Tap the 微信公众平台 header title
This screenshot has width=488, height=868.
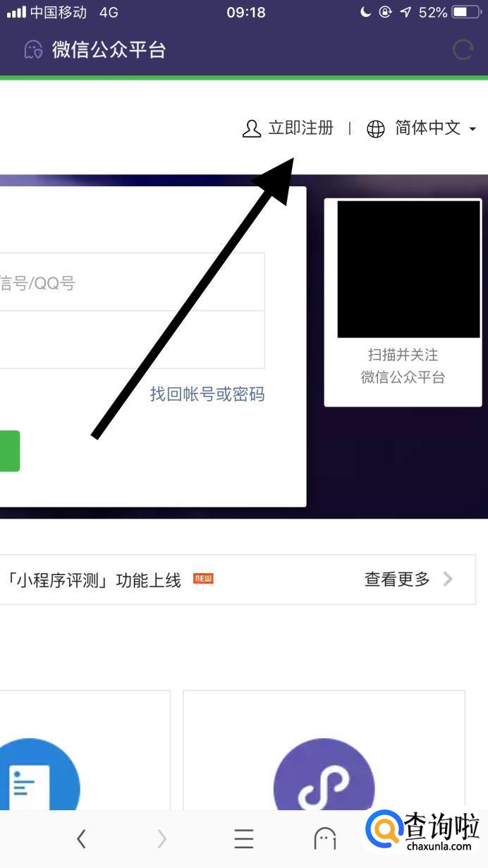[109, 49]
